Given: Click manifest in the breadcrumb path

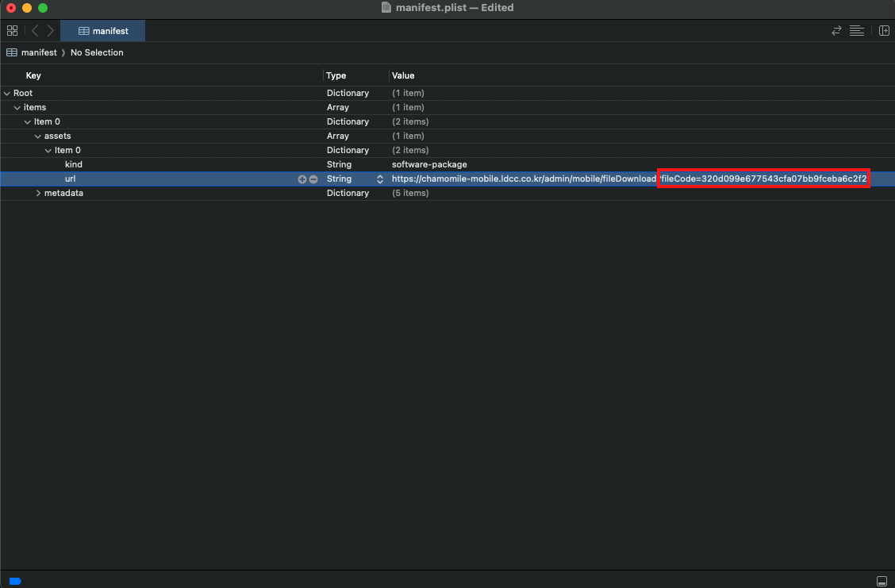Looking at the screenshot, I should (x=38, y=52).
